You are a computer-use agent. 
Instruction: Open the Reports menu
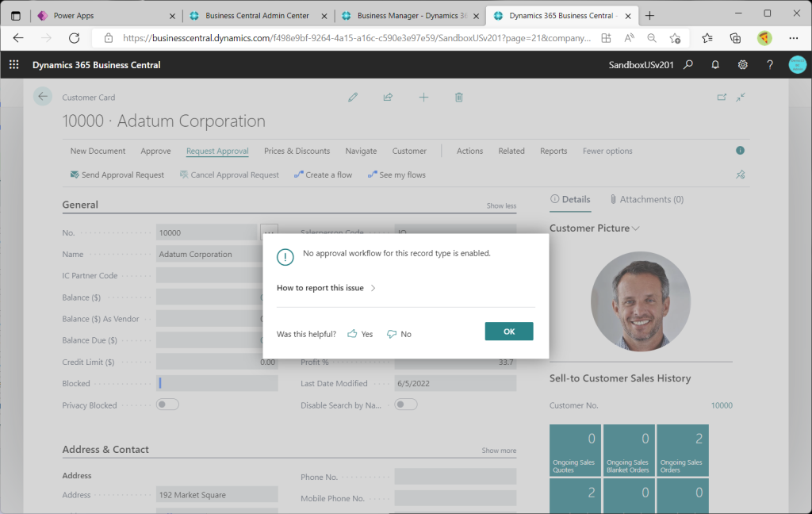[553, 151]
